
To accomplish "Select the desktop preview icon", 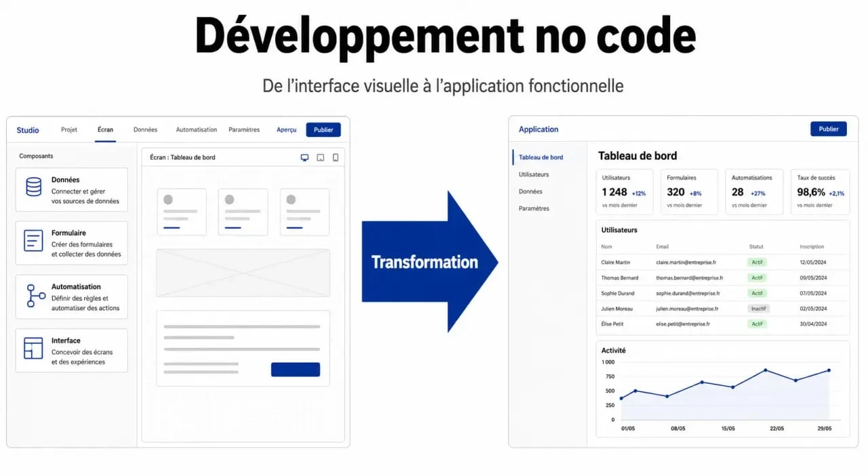I will coord(304,157).
